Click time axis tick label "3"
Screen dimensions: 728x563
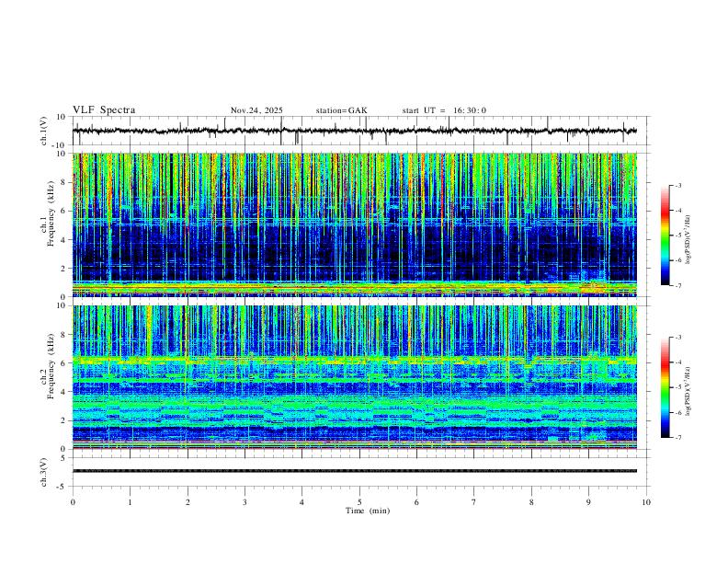(x=245, y=502)
